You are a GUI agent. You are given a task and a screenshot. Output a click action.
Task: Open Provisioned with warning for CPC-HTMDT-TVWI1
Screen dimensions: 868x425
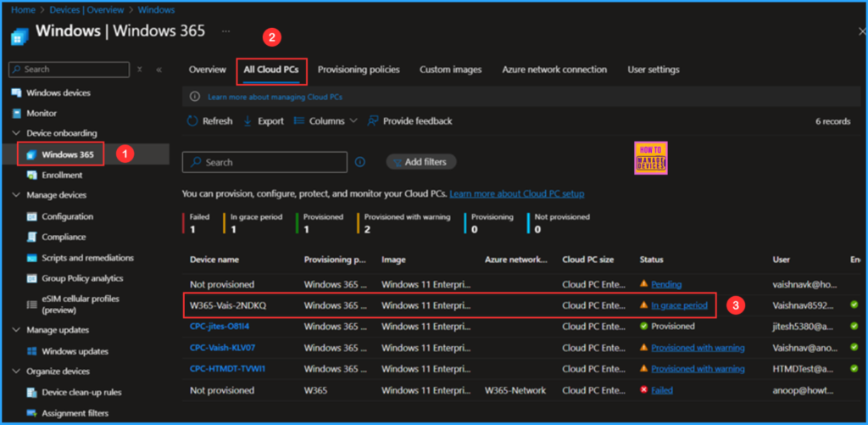698,369
